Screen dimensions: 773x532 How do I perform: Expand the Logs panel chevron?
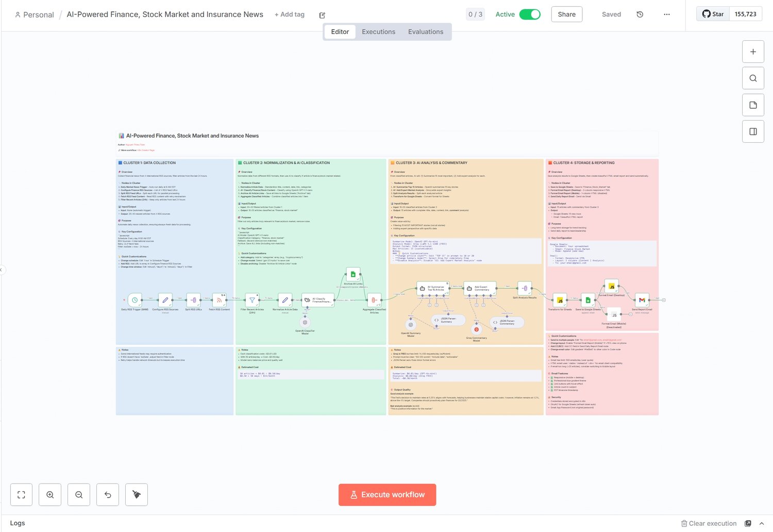pos(762,523)
